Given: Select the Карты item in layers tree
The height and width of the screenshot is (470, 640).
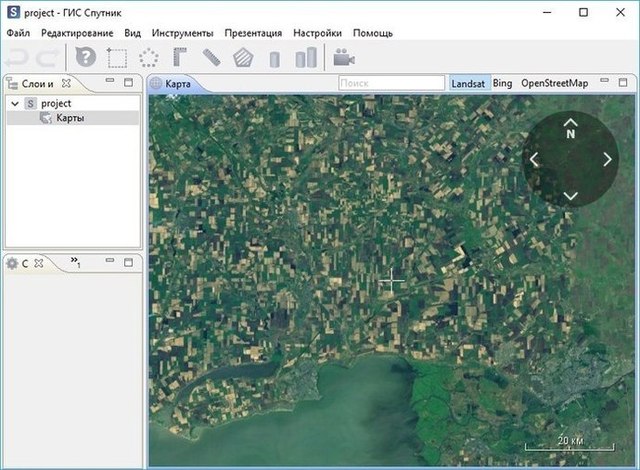Looking at the screenshot, I should (70, 118).
